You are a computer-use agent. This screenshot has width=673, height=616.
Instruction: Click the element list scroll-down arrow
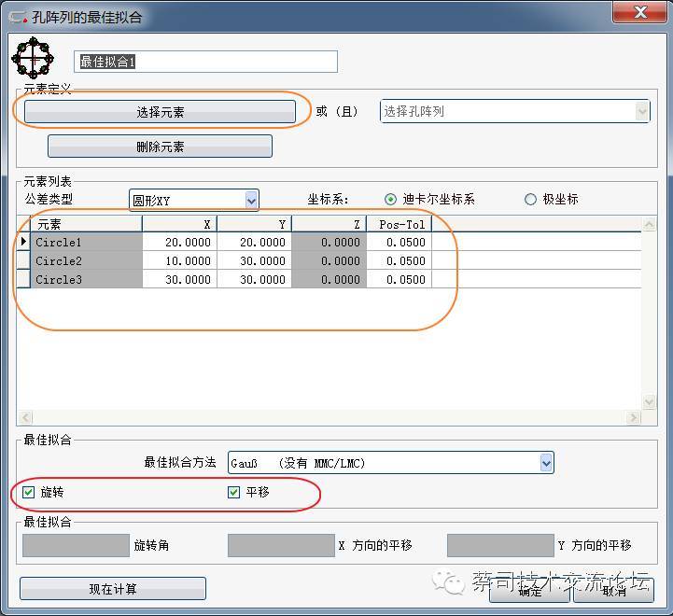(x=649, y=401)
